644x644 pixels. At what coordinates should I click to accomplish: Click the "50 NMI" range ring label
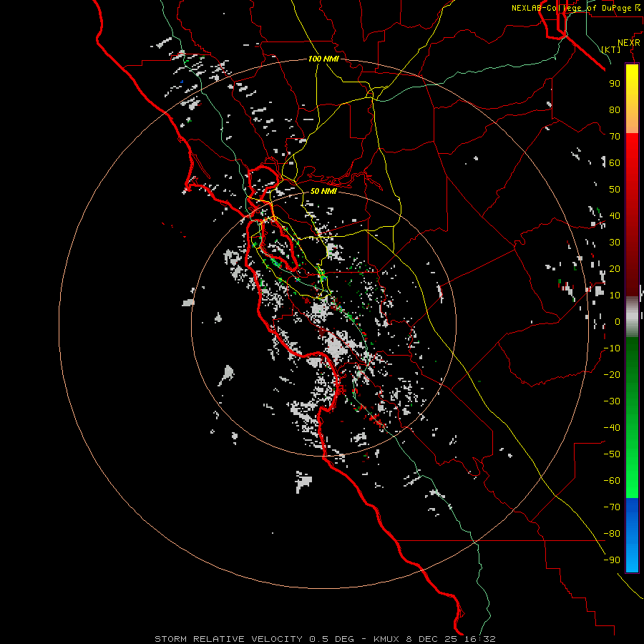pyautogui.click(x=323, y=191)
